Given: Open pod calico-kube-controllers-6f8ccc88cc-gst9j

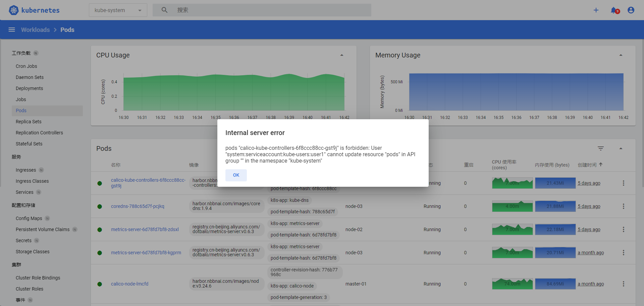Looking at the screenshot, I should [148, 183].
